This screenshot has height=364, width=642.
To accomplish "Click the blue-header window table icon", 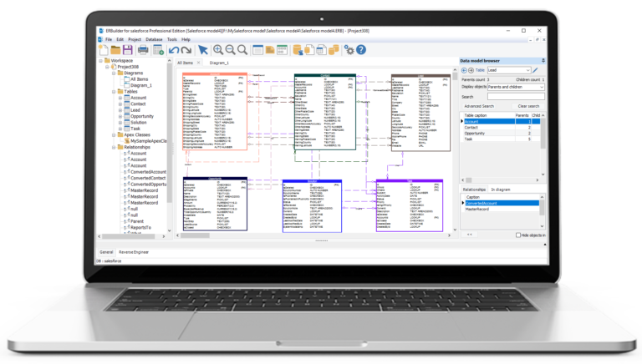I will pos(257,50).
